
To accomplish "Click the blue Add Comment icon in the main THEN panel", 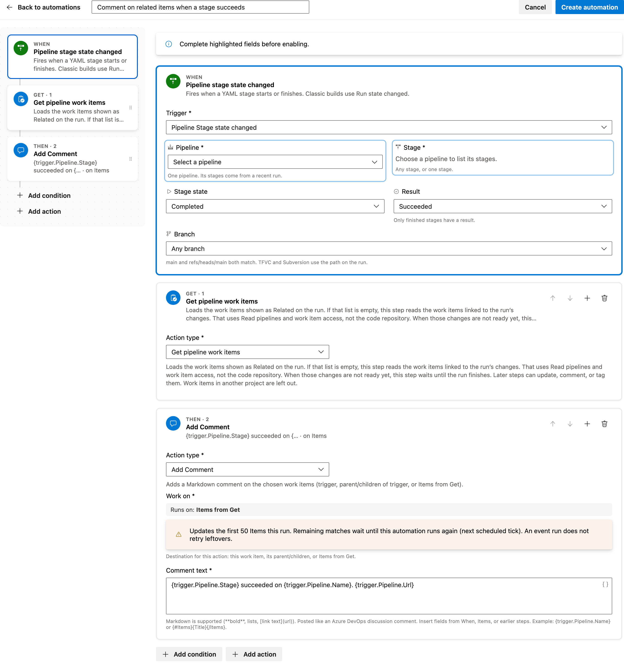I will pos(173,423).
